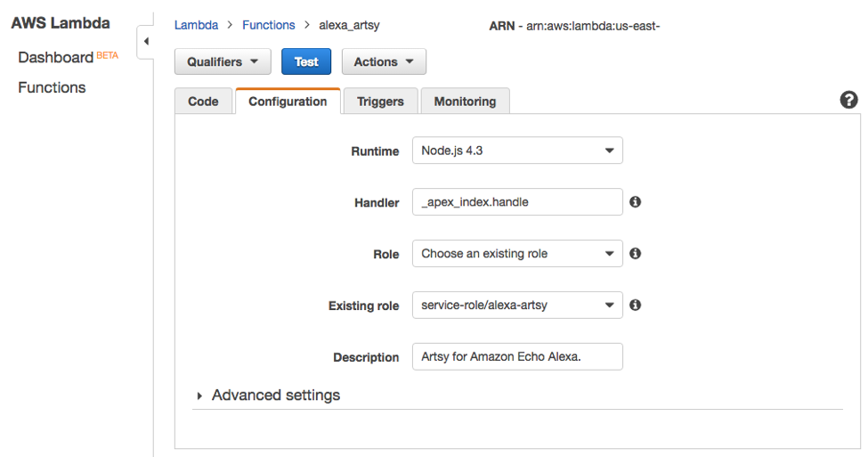Image resolution: width=868 pixels, height=457 pixels.
Task: Show info icon beside Role dropdown
Action: [x=636, y=254]
